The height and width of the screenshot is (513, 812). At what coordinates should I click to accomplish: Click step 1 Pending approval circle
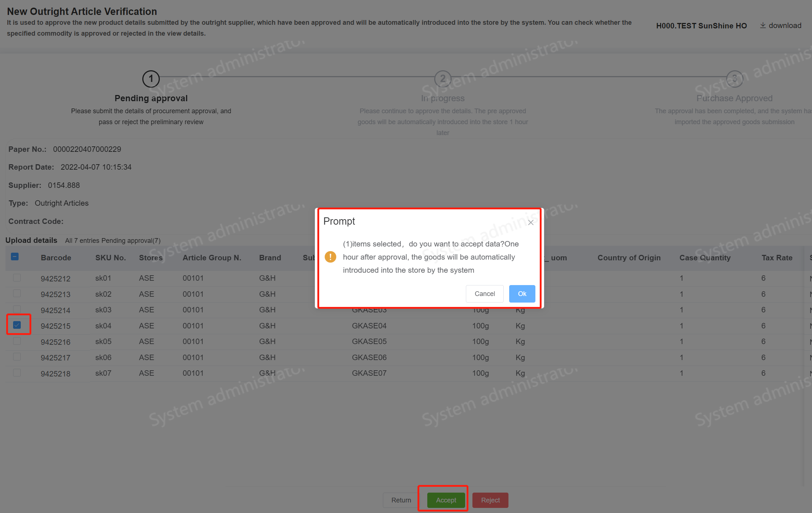tap(151, 79)
